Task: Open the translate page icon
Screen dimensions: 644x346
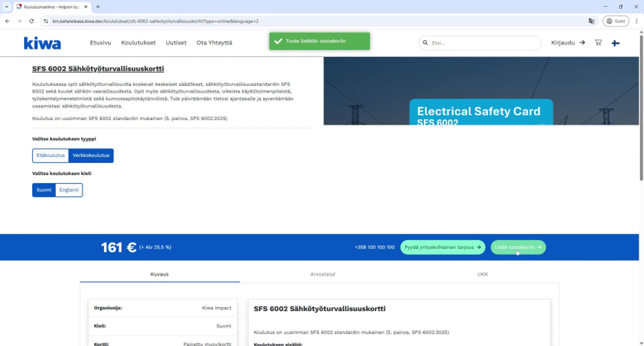Action: pyautogui.click(x=591, y=21)
